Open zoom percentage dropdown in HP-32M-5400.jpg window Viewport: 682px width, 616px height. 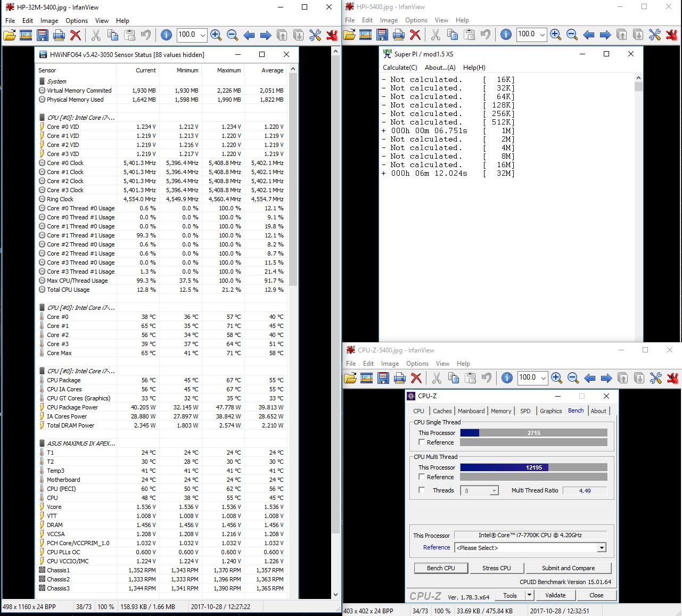[x=202, y=35]
